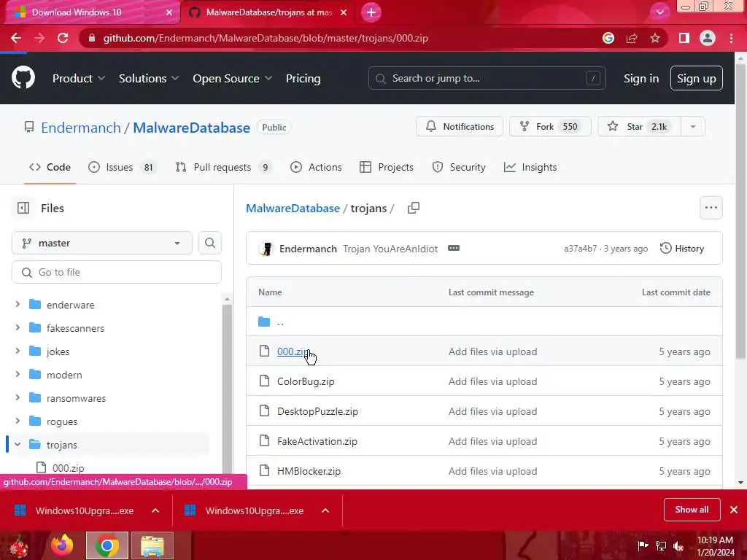Open GitHub home via Octocat logo
747x560 pixels.
(x=23, y=78)
